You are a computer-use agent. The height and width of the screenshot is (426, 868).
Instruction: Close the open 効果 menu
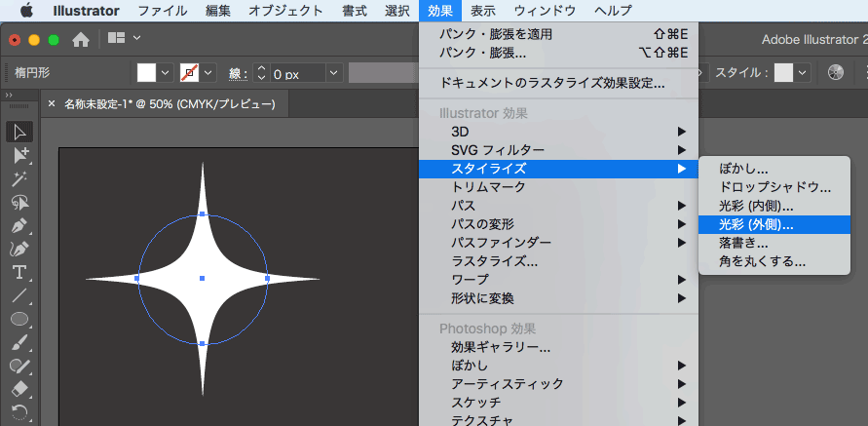(x=440, y=10)
